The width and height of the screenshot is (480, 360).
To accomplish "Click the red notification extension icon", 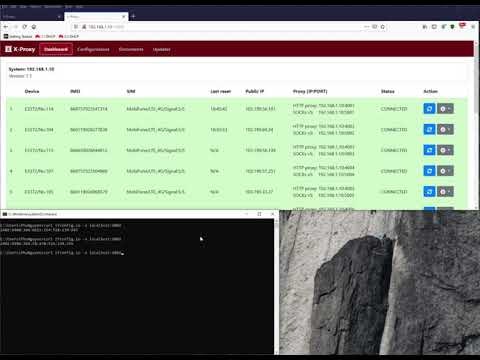I will point(462,26).
